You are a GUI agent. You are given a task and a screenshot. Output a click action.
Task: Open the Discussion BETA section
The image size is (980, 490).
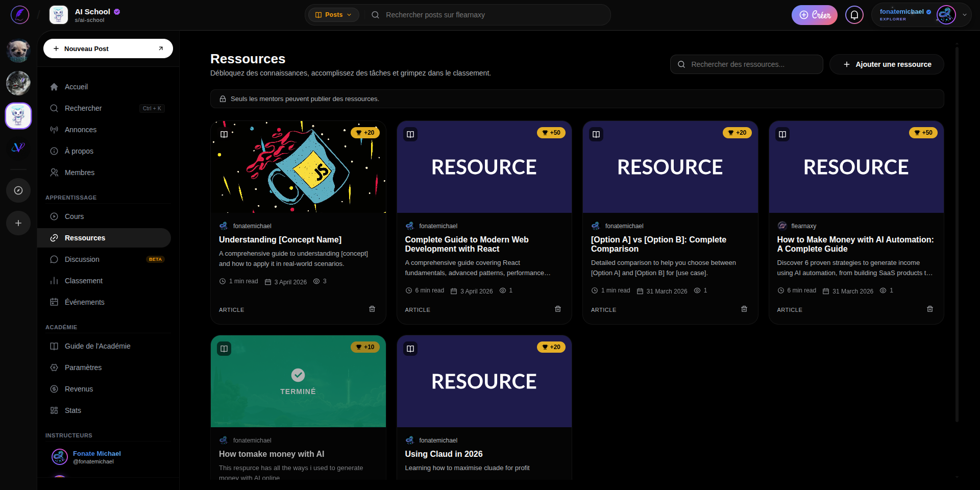(x=82, y=259)
